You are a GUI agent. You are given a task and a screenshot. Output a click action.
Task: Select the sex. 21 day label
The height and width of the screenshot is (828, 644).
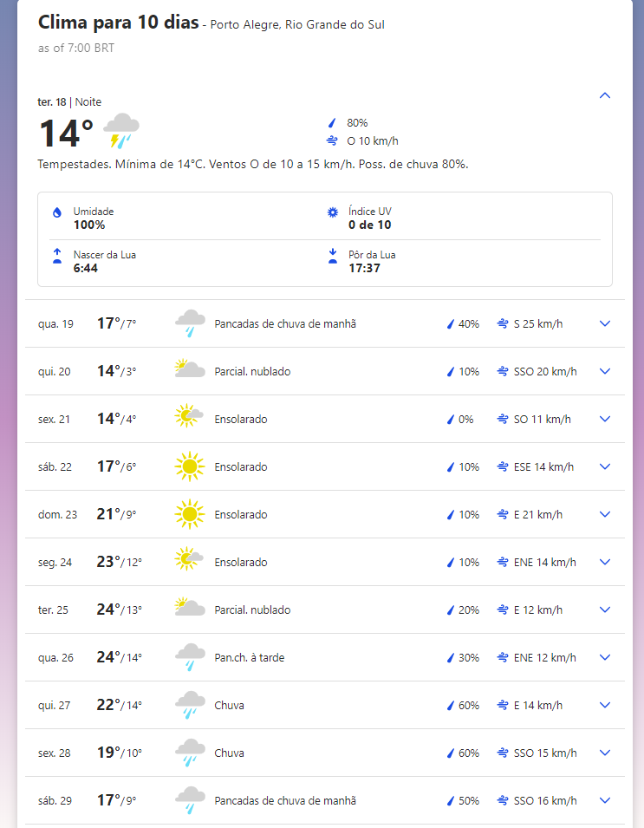[54, 420]
